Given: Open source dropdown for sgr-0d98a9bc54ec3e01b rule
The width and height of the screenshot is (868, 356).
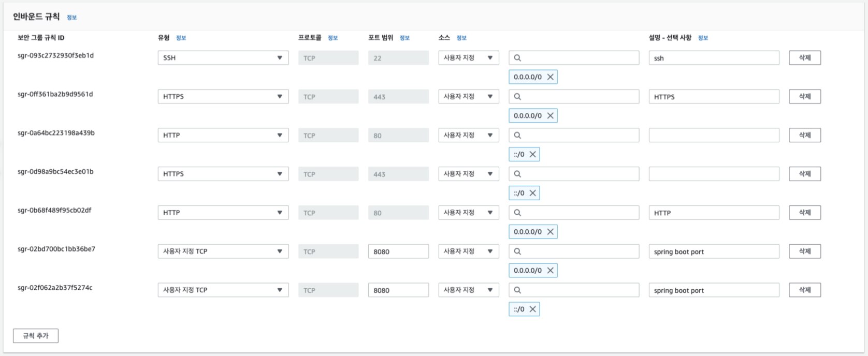Looking at the screenshot, I should pyautogui.click(x=469, y=174).
